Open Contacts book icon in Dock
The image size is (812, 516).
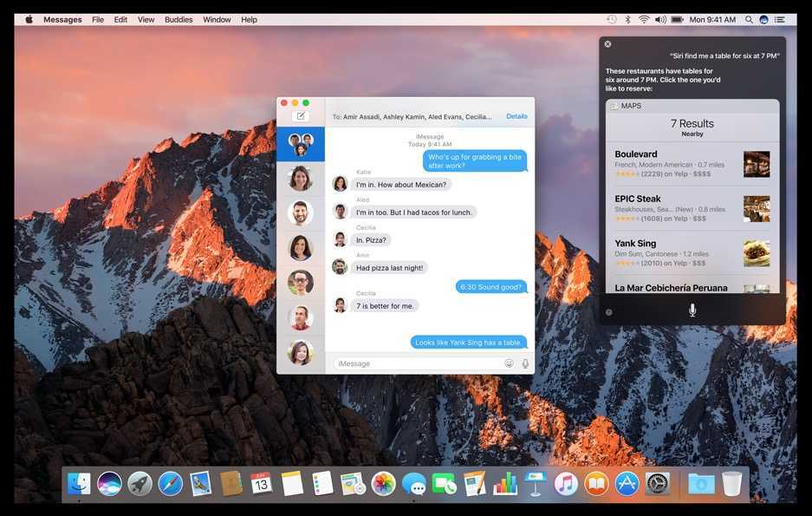231,484
